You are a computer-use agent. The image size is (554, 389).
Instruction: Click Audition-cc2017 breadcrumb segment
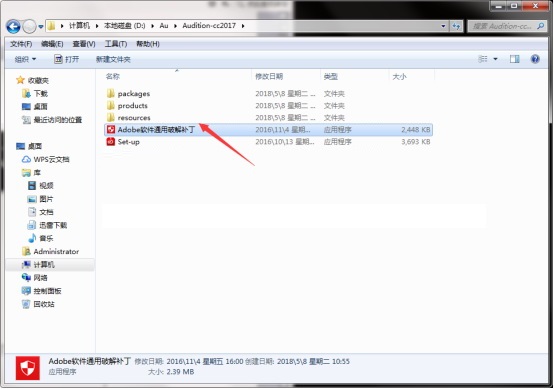[209, 26]
